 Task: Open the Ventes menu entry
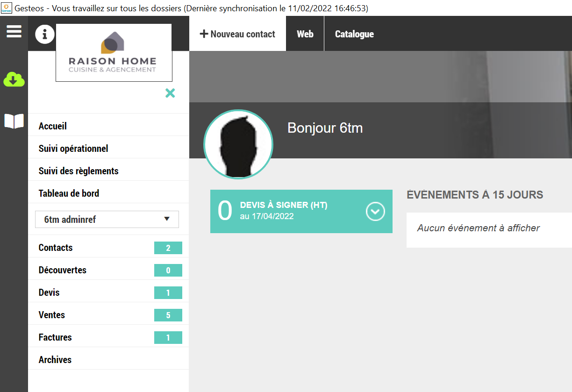tap(52, 315)
